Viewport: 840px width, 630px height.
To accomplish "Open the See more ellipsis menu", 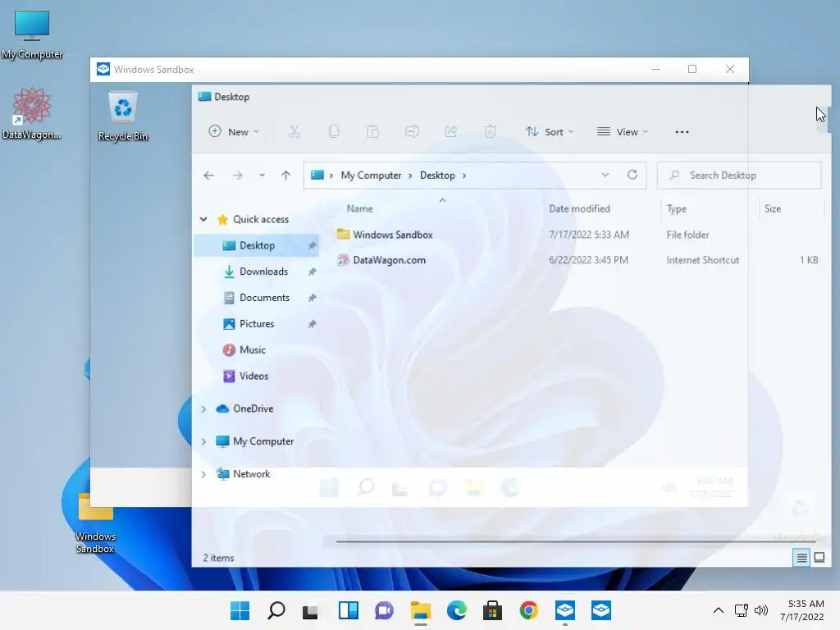I will [682, 132].
